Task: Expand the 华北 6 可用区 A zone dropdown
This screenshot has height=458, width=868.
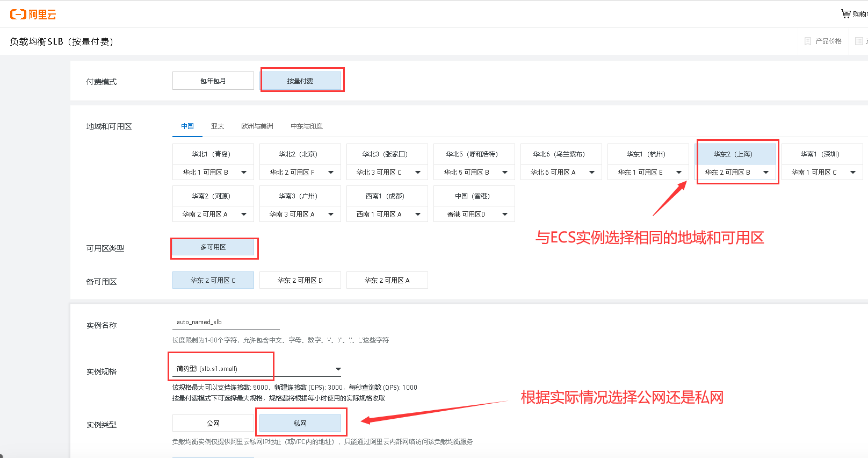Action: (x=561, y=172)
